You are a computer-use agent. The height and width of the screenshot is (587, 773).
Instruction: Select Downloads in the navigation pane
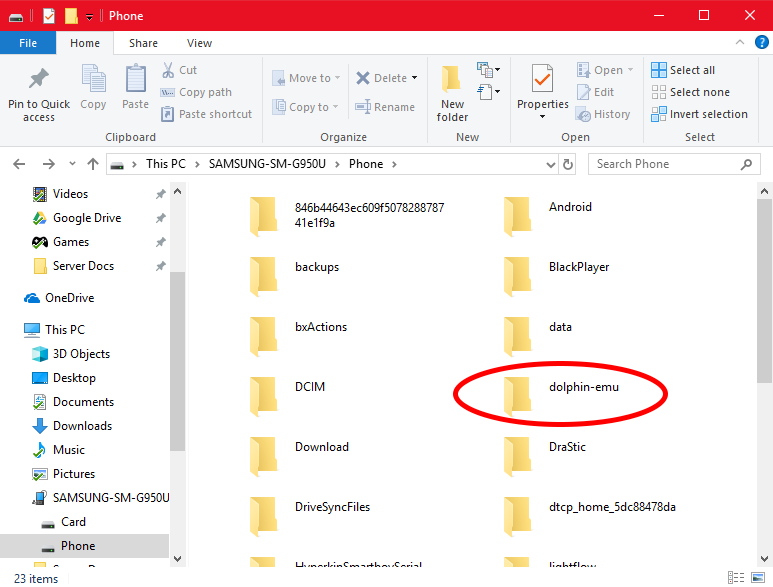pyautogui.click(x=82, y=426)
